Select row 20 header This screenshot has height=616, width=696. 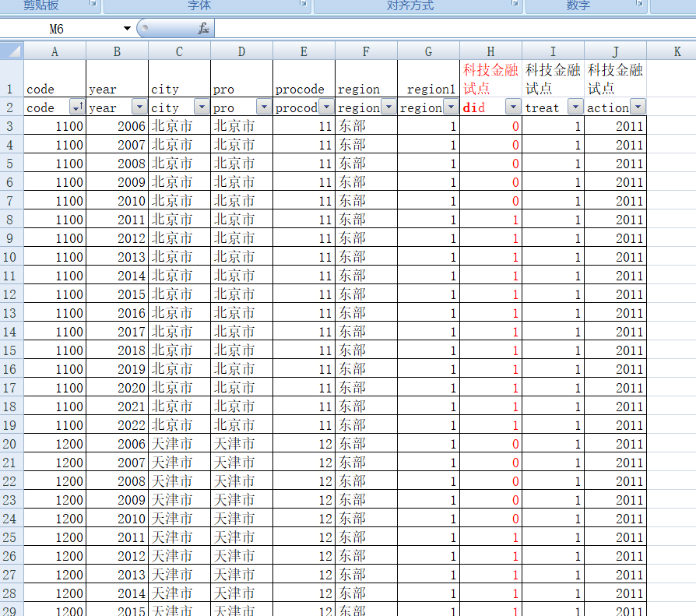10,444
